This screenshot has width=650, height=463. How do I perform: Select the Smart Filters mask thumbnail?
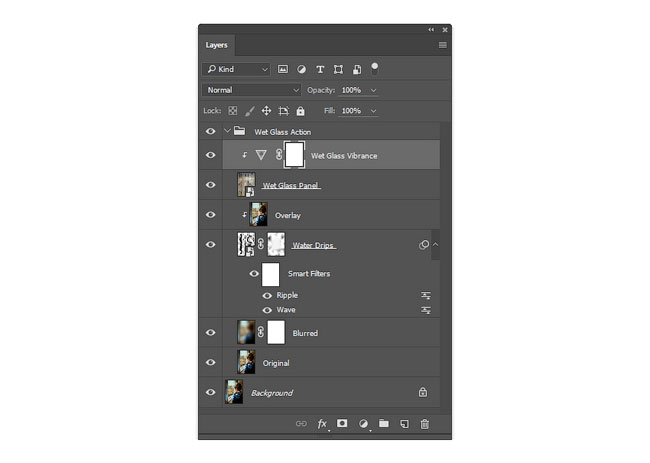(270, 274)
